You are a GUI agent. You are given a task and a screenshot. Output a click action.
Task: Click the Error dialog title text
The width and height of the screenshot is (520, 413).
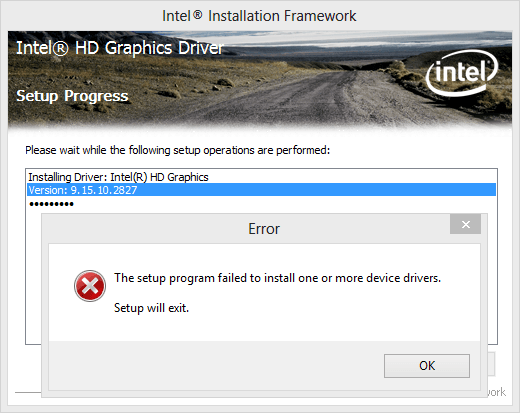[264, 229]
